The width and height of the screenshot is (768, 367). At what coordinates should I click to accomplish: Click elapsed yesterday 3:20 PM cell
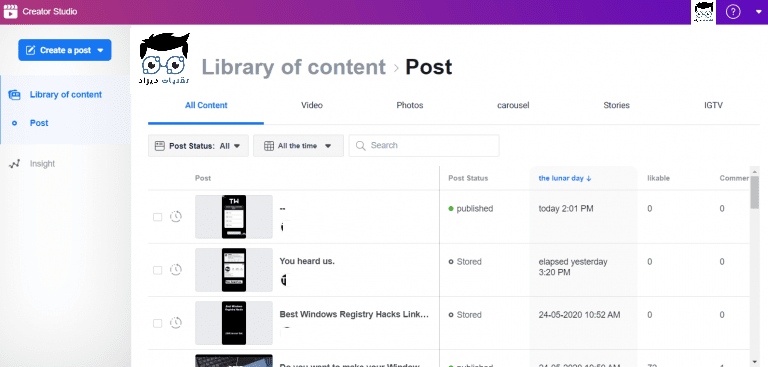(x=573, y=267)
